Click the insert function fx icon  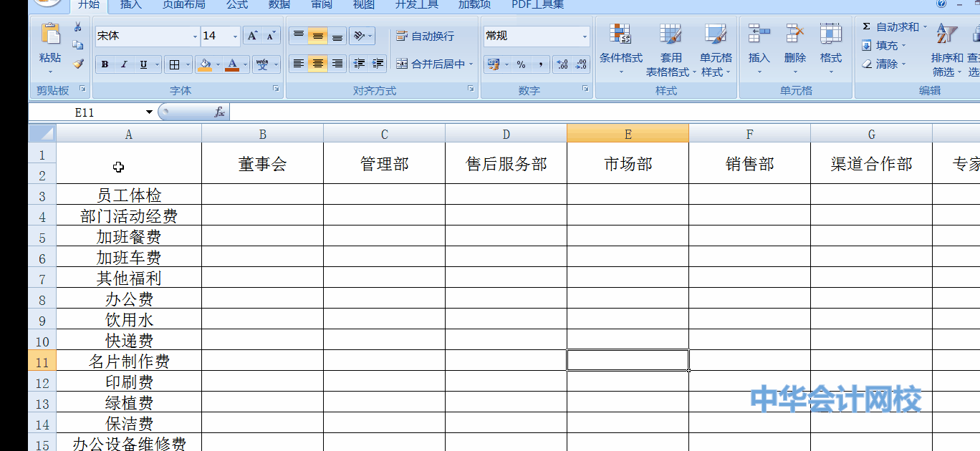[x=220, y=112]
